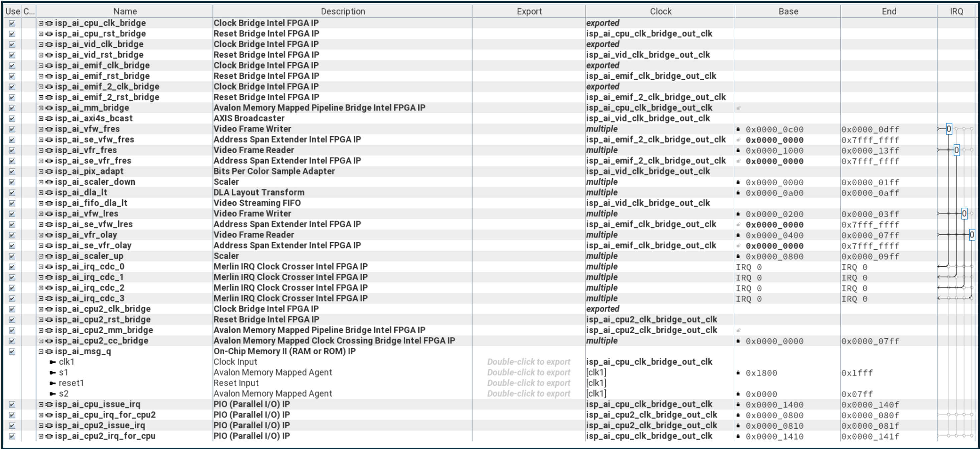Click lock icon beside isp_ai_msg_q s1 base

(738, 373)
